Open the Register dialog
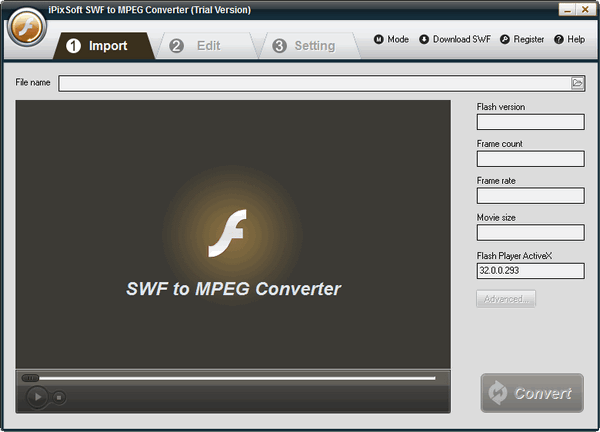This screenshot has width=600, height=432. click(x=520, y=39)
